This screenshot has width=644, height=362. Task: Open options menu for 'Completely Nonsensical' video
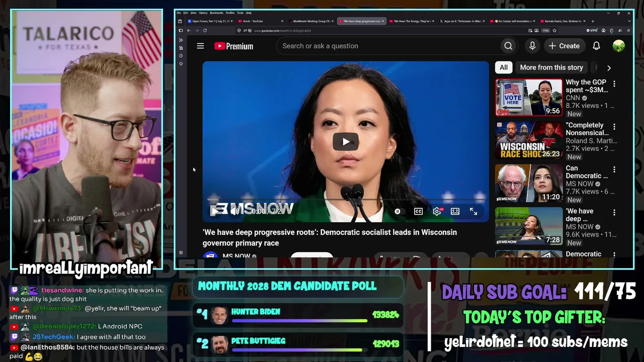pos(614,127)
